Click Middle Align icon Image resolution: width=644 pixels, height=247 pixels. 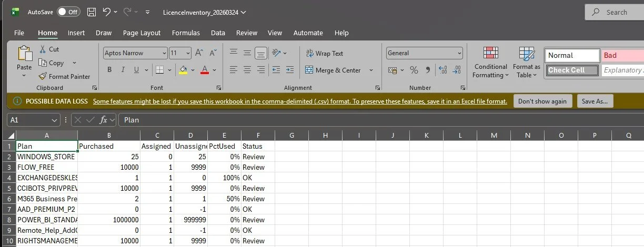click(x=247, y=53)
